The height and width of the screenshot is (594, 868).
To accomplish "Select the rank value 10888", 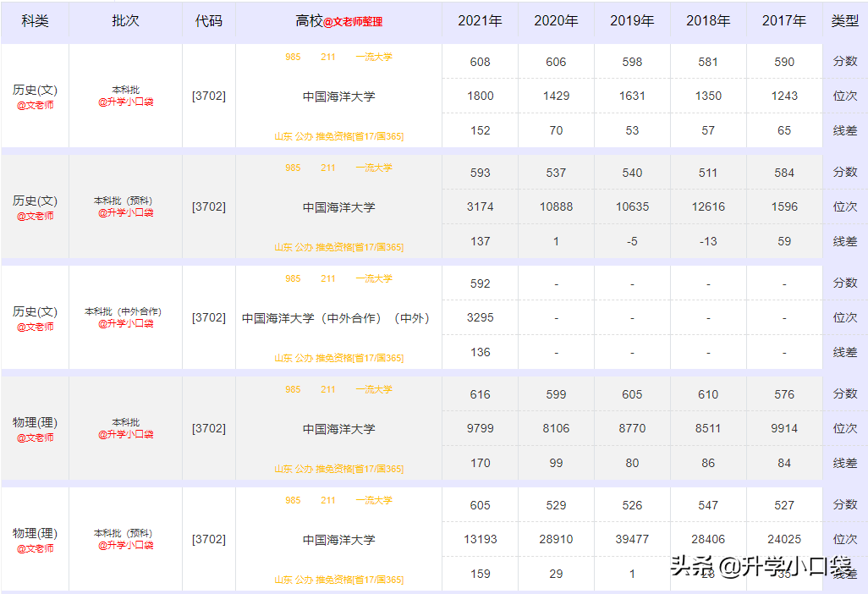I will point(556,207).
